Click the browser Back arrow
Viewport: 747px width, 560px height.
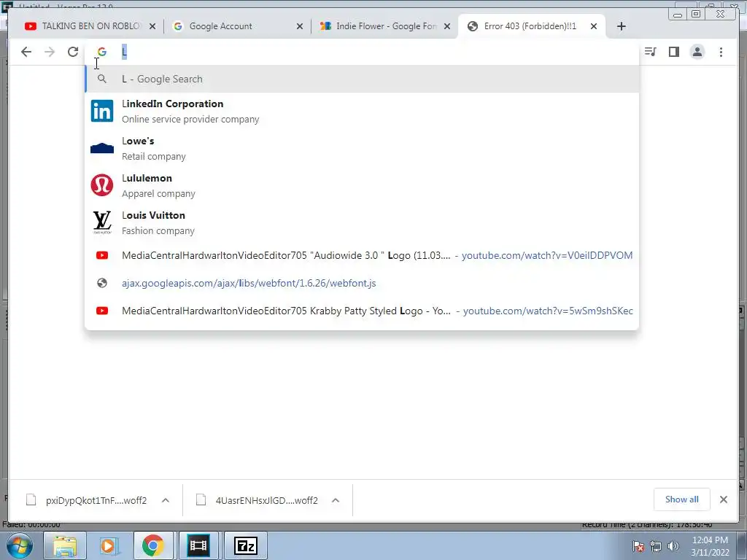click(26, 52)
